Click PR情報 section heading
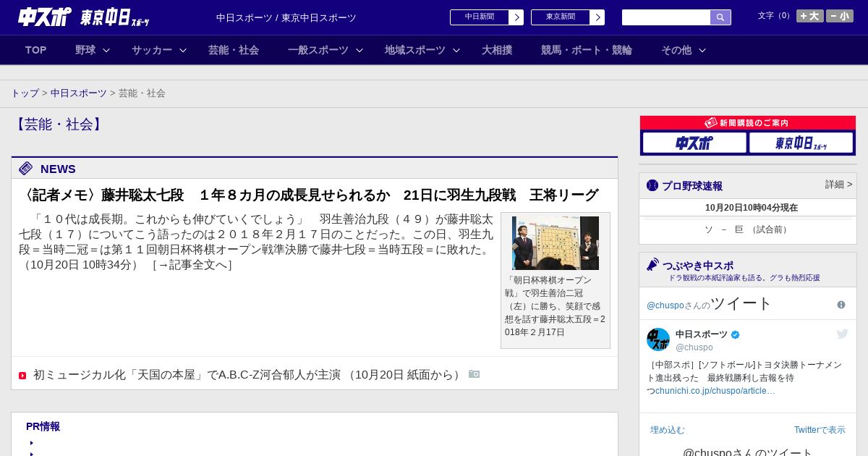 (x=43, y=426)
